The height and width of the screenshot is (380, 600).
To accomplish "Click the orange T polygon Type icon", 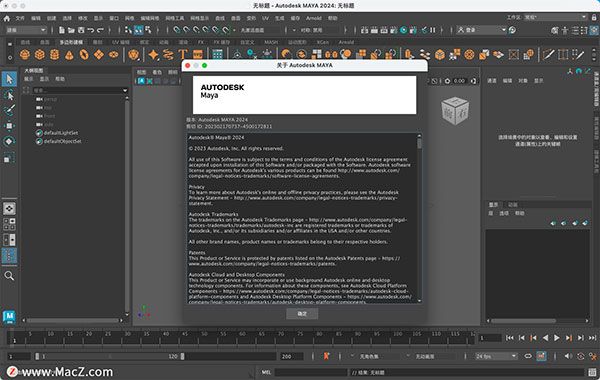I will click(x=183, y=55).
